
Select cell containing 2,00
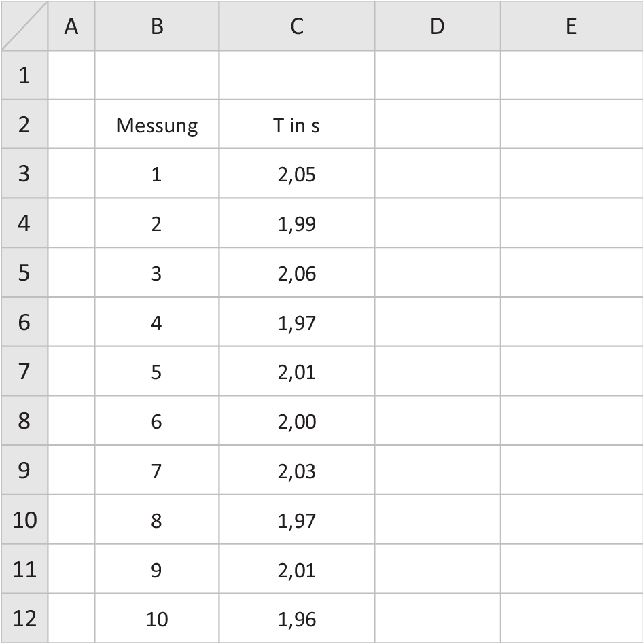click(x=297, y=421)
